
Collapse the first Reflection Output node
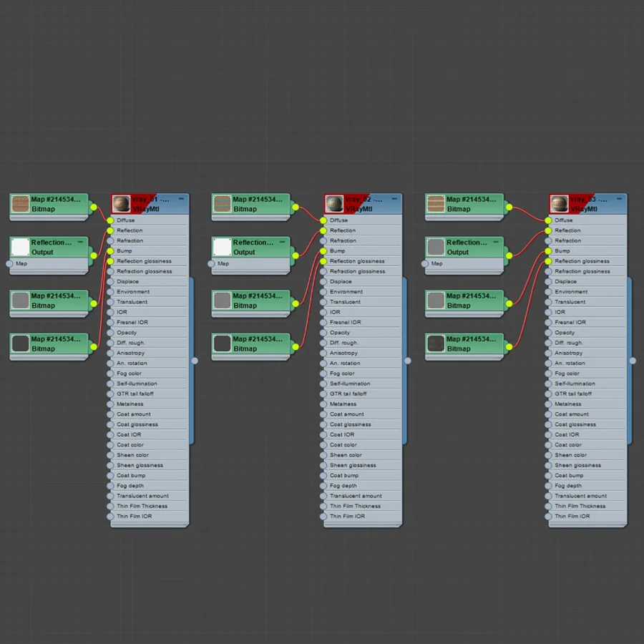tap(80, 242)
